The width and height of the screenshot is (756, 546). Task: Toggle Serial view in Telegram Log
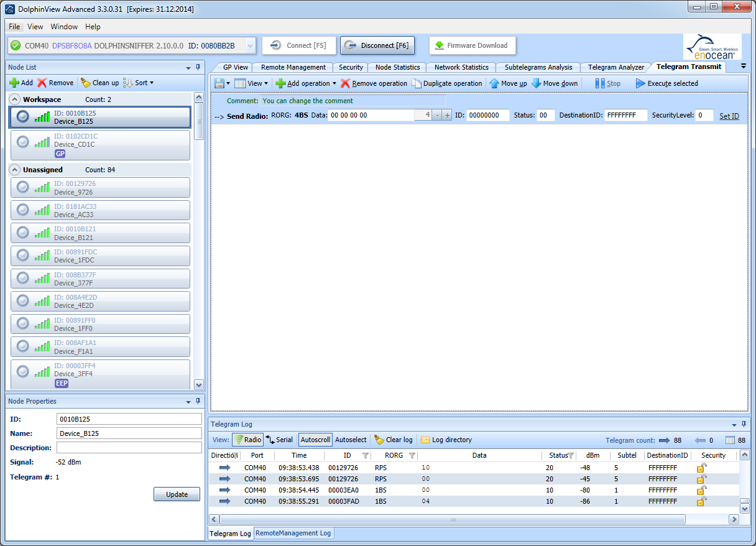tap(279, 440)
